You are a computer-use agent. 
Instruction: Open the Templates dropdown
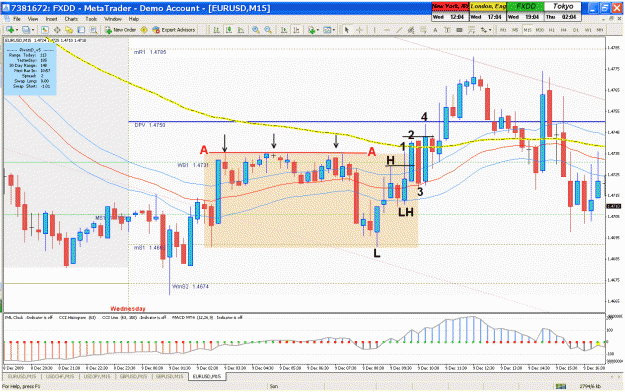[x=328, y=30]
